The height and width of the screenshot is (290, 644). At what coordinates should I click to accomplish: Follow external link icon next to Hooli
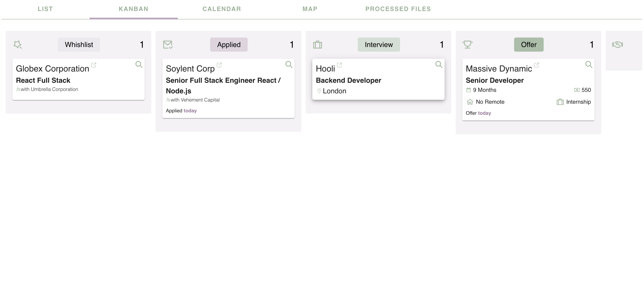pos(339,65)
